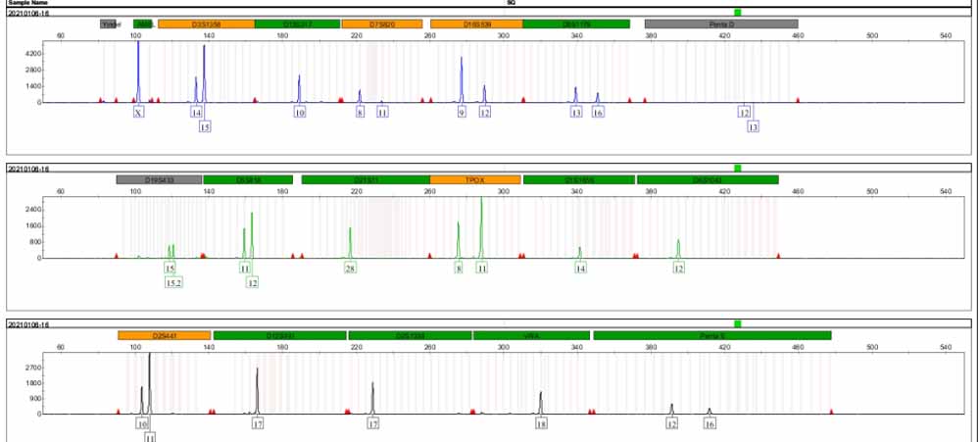Select the D5S818 locus header bar
Viewport: 980px width, 442px height.
(x=248, y=179)
